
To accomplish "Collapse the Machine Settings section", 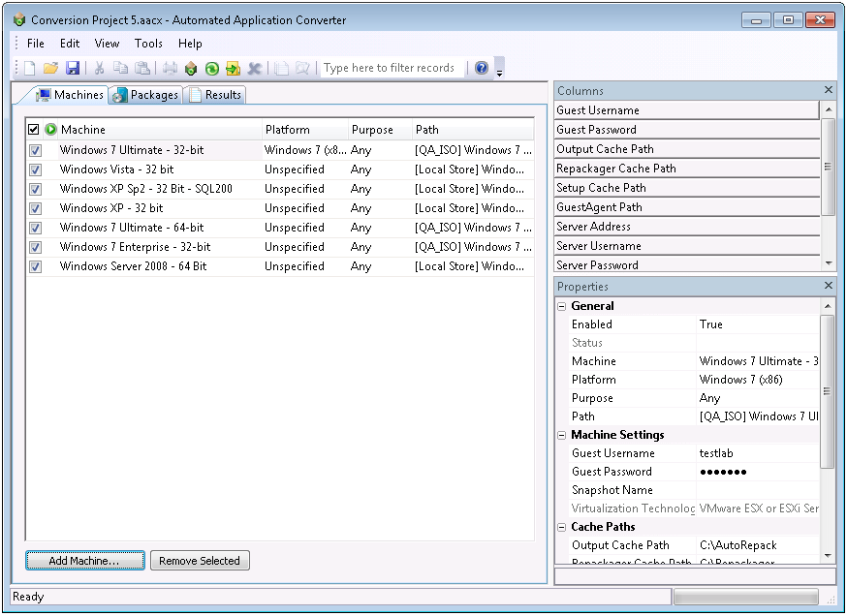I will [x=562, y=435].
